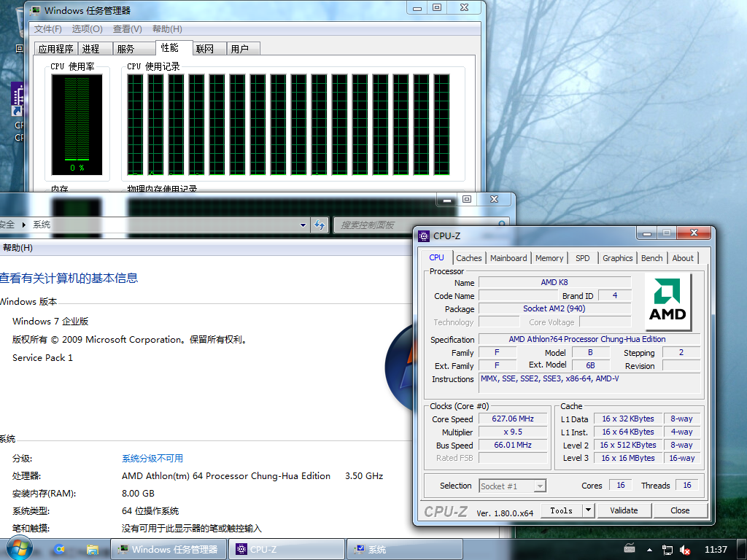This screenshot has height=560, width=747.
Task: Open the About tab in CPU-Z
Action: pyautogui.click(x=683, y=257)
